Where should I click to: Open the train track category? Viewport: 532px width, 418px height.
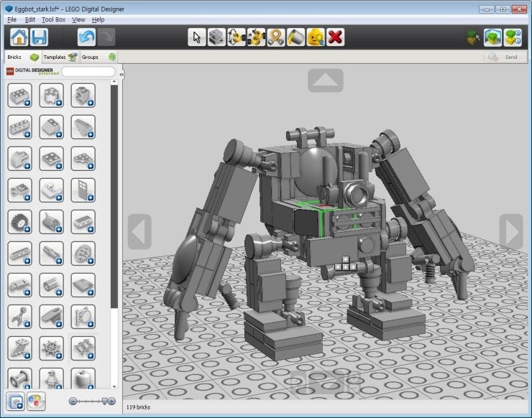pyautogui.click(x=83, y=348)
